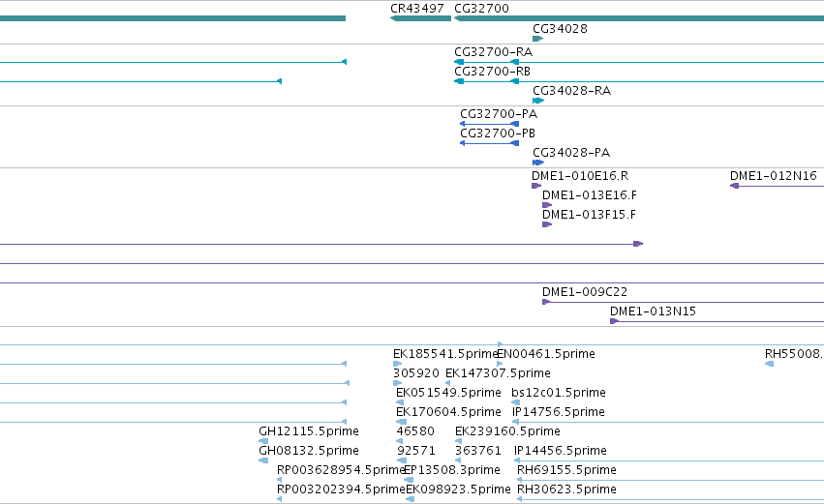
Task: Select the DME1-012N16 feature label
Action: pyautogui.click(x=774, y=176)
